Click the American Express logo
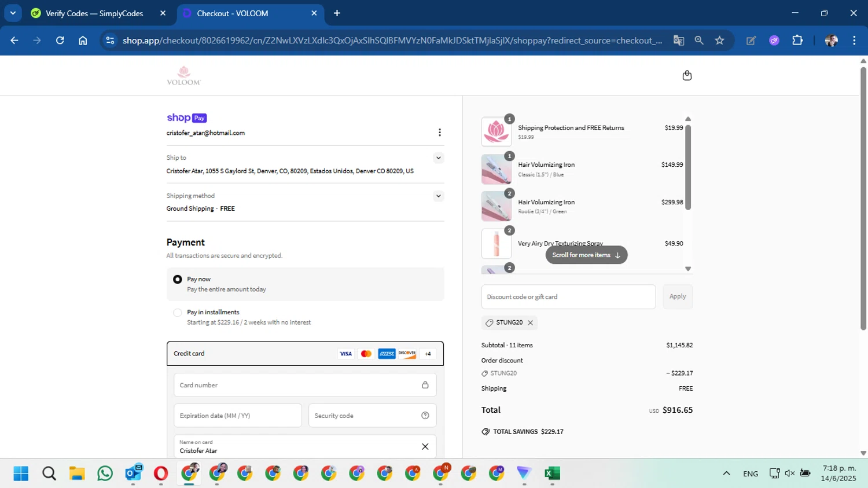The height and width of the screenshot is (488, 868). pos(387,354)
